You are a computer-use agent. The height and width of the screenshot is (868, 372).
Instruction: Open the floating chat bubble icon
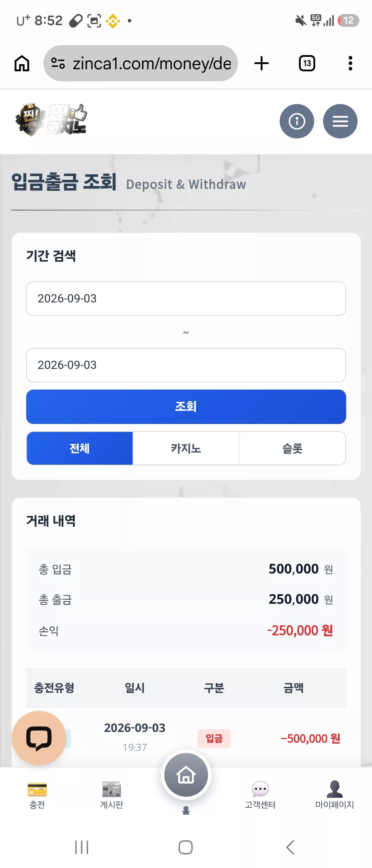point(39,738)
